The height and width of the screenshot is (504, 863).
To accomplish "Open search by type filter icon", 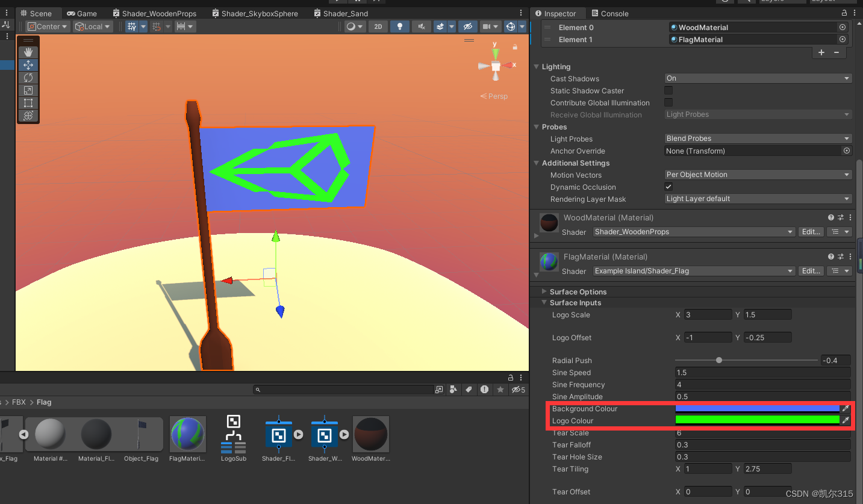I will click(x=453, y=390).
